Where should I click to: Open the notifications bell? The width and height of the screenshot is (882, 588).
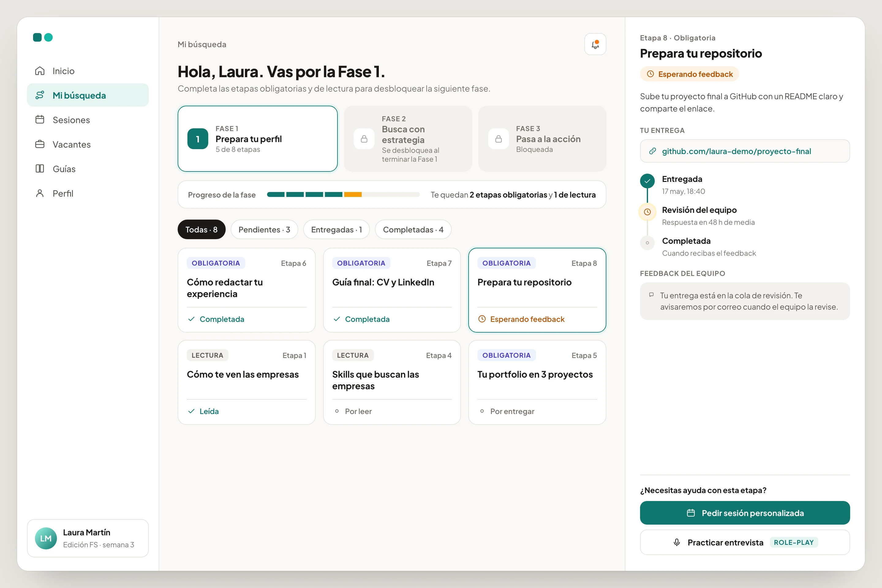(x=595, y=44)
